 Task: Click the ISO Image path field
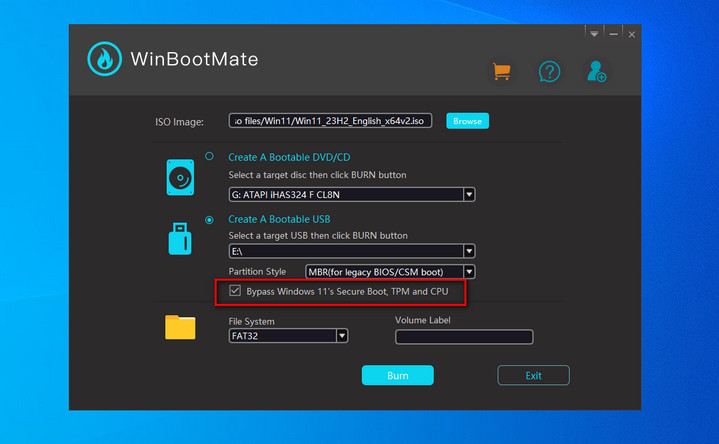pos(330,121)
